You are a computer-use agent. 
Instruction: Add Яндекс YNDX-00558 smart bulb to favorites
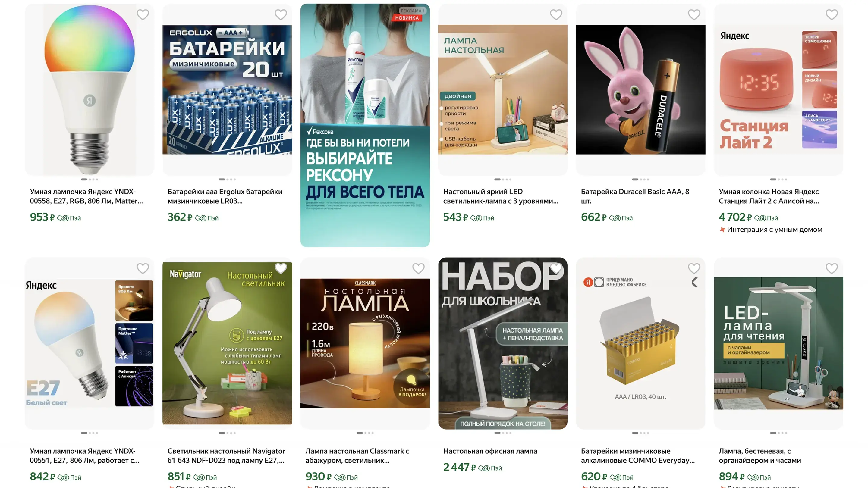pyautogui.click(x=143, y=14)
